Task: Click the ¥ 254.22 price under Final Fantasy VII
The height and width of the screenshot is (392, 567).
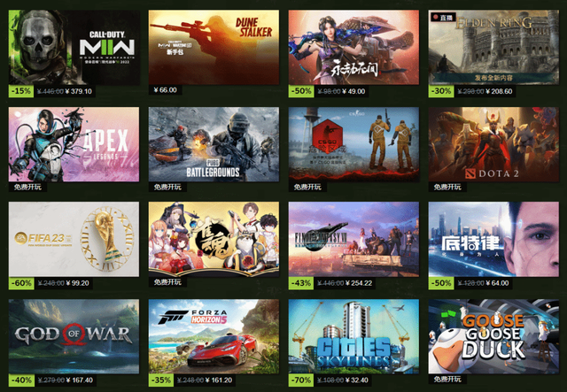Action: pyautogui.click(x=359, y=283)
